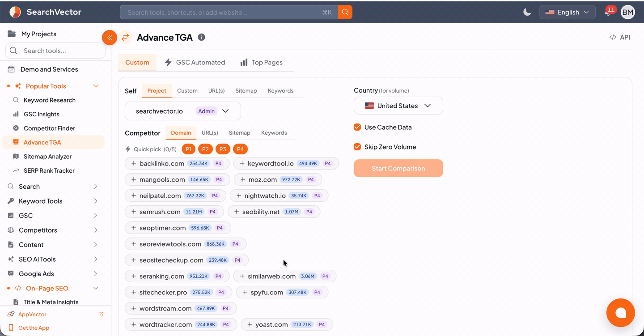Add neilpatel.com as competitor

click(175, 196)
